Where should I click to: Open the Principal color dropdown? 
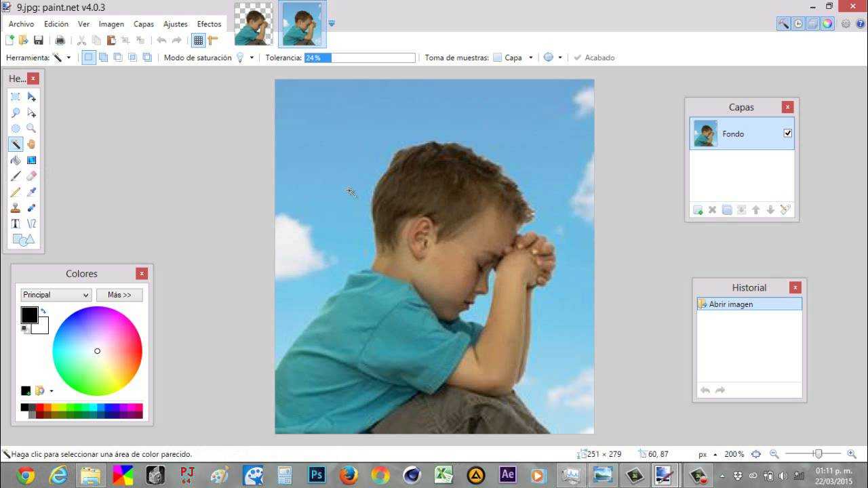point(56,295)
